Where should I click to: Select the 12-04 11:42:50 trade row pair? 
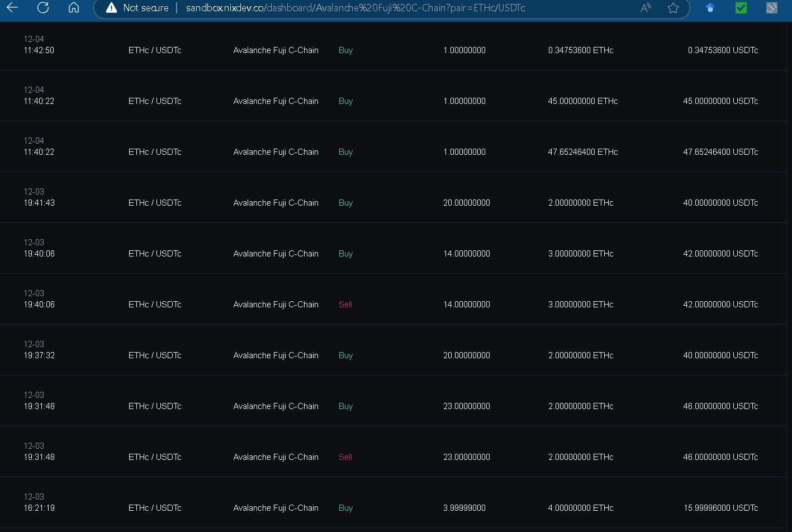(155, 50)
